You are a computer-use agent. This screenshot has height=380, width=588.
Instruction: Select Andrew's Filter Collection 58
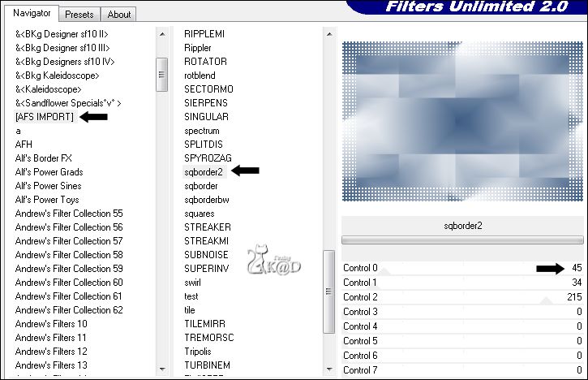click(x=69, y=255)
